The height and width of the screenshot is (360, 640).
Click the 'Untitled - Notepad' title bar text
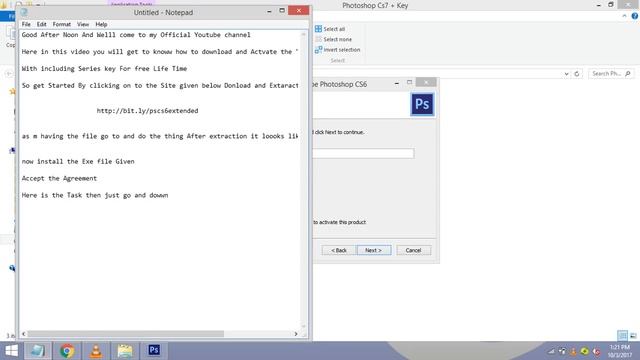(163, 13)
